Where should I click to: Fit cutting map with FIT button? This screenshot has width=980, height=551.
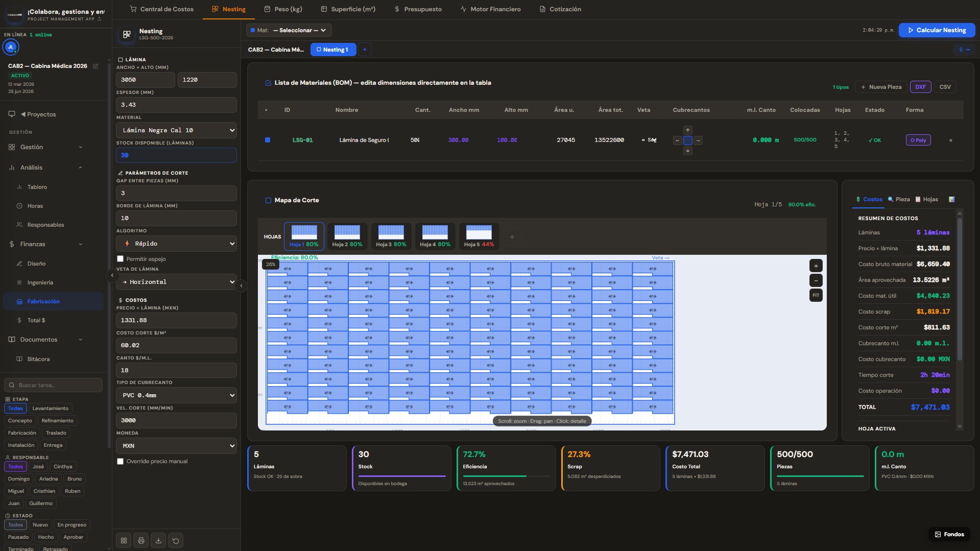[816, 295]
